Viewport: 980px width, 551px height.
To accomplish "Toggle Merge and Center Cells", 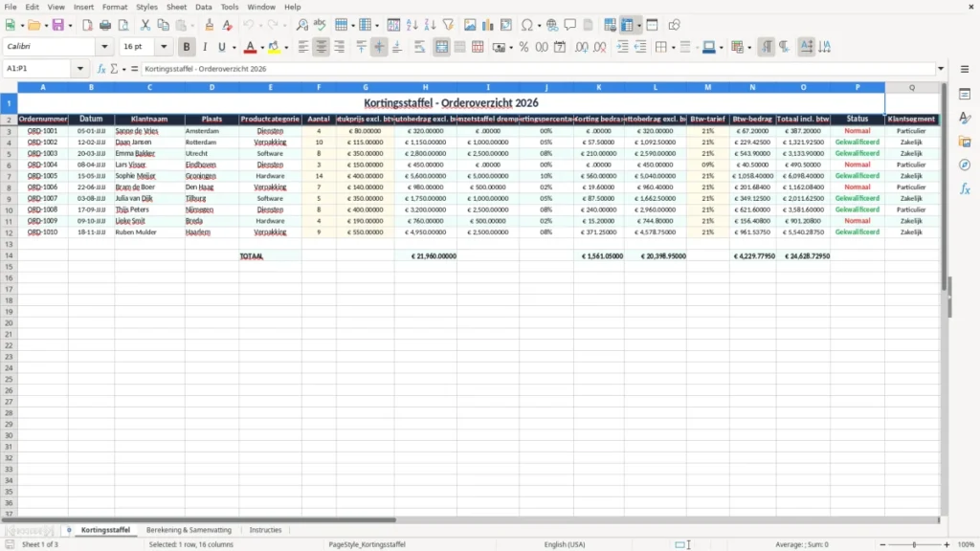I will click(441, 47).
